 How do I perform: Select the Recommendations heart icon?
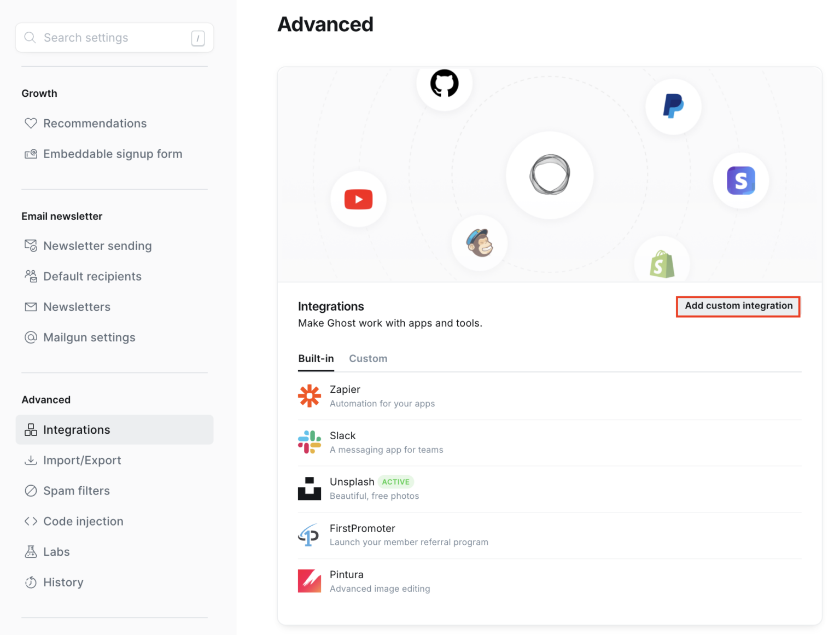tap(31, 123)
